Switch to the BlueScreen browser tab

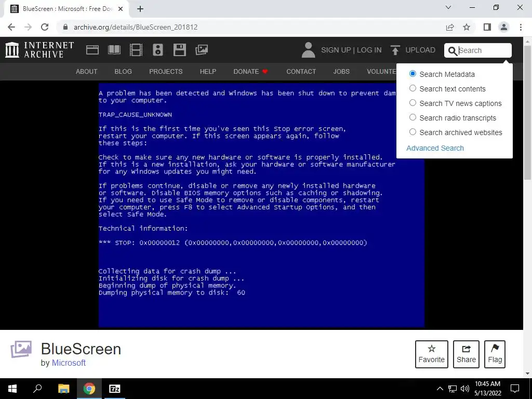66,9
